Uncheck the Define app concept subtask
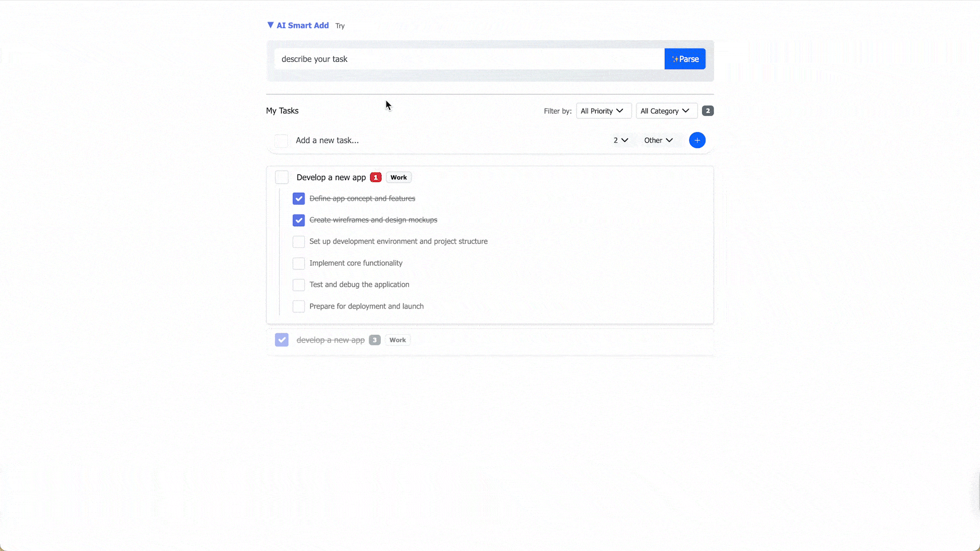This screenshot has height=551, width=980. click(299, 198)
